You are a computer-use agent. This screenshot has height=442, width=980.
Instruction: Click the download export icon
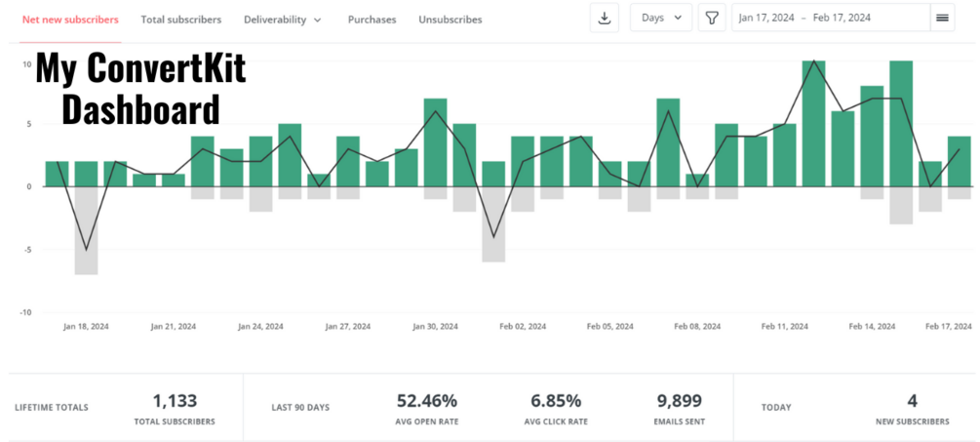coord(605,19)
